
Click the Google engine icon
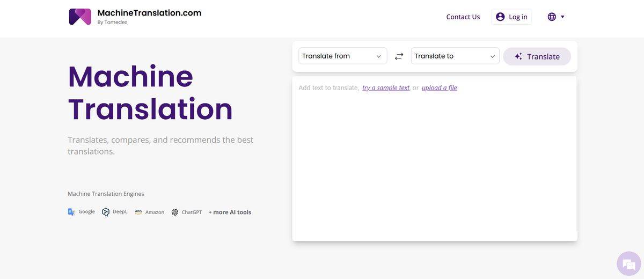pos(71,212)
